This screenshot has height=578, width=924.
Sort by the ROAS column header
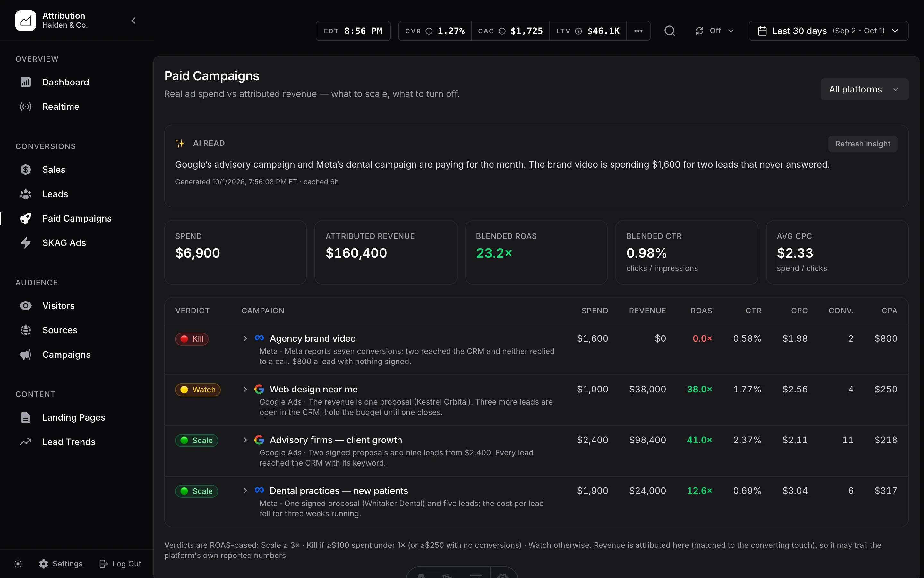pyautogui.click(x=701, y=311)
